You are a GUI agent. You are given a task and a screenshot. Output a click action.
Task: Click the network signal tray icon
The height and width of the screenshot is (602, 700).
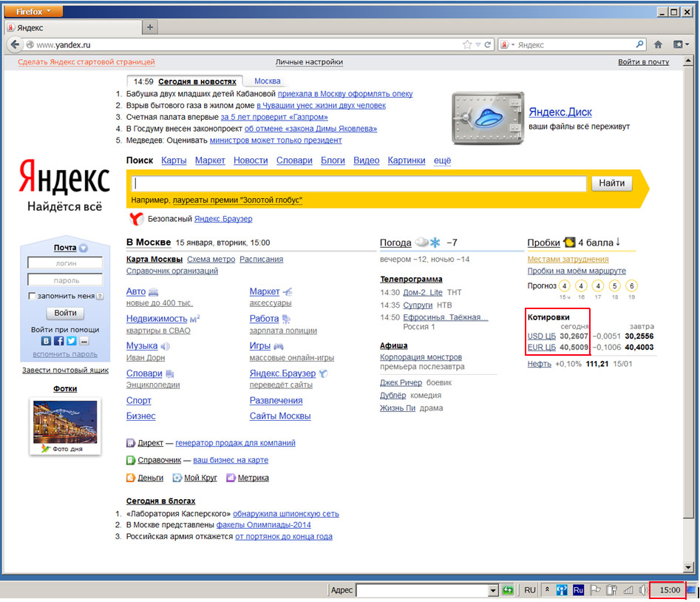tap(628, 590)
